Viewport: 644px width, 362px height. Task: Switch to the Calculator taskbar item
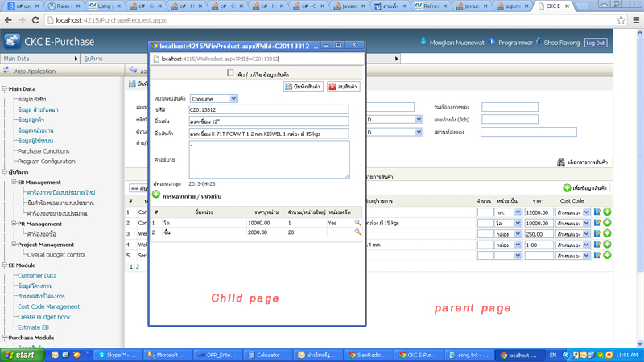(x=266, y=355)
